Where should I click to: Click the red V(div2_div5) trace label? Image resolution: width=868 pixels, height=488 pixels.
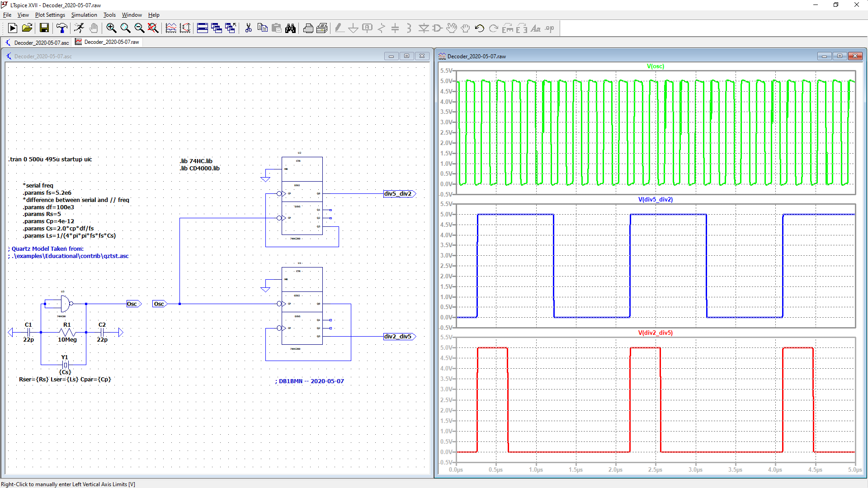[656, 333]
